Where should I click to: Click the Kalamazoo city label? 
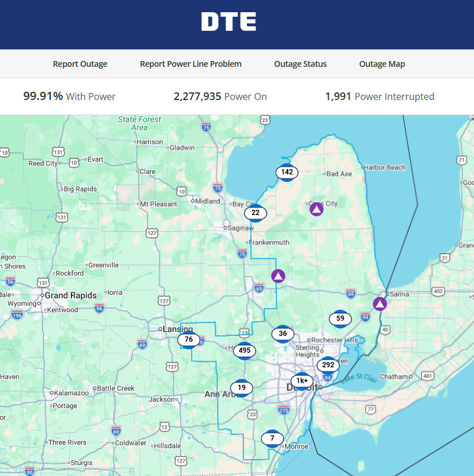[71, 393]
